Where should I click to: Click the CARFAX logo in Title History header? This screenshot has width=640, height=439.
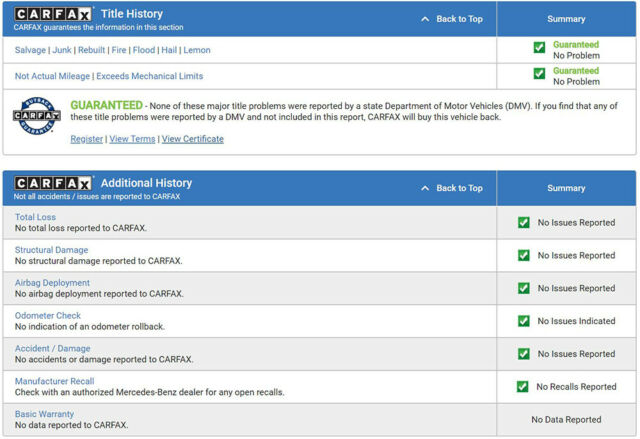coord(54,14)
